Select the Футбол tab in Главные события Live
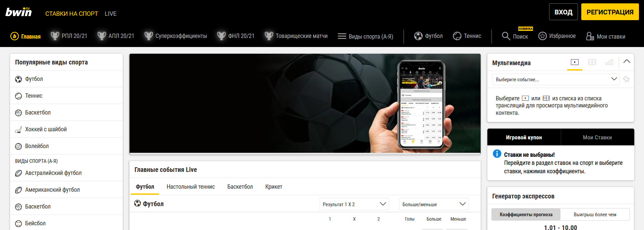644x230 pixels. 145,187
